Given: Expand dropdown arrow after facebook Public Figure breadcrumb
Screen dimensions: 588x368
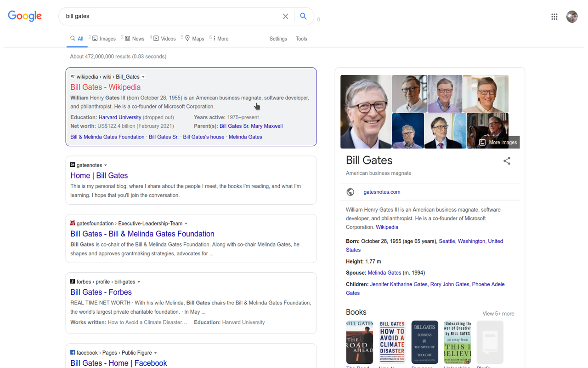Looking at the screenshot, I should coord(156,353).
